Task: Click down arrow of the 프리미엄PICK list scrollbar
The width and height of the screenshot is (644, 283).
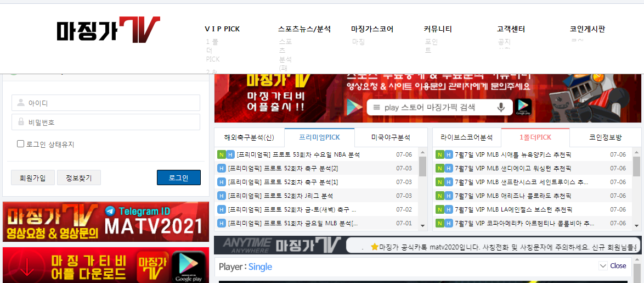Action: click(422, 225)
